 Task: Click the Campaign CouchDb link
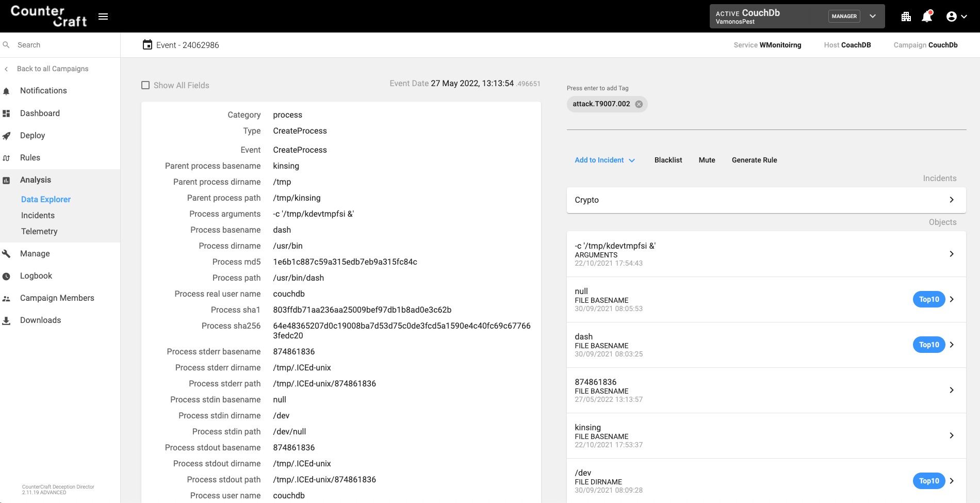point(925,45)
